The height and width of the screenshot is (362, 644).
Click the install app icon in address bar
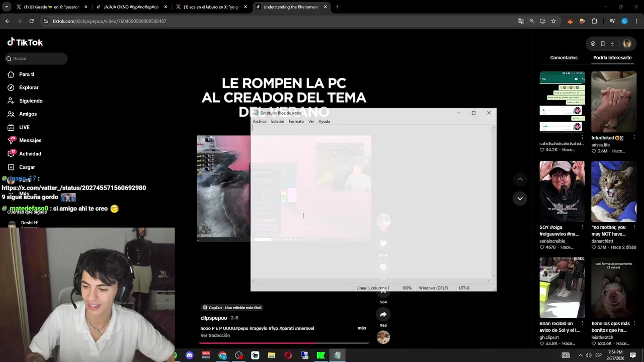(x=542, y=21)
